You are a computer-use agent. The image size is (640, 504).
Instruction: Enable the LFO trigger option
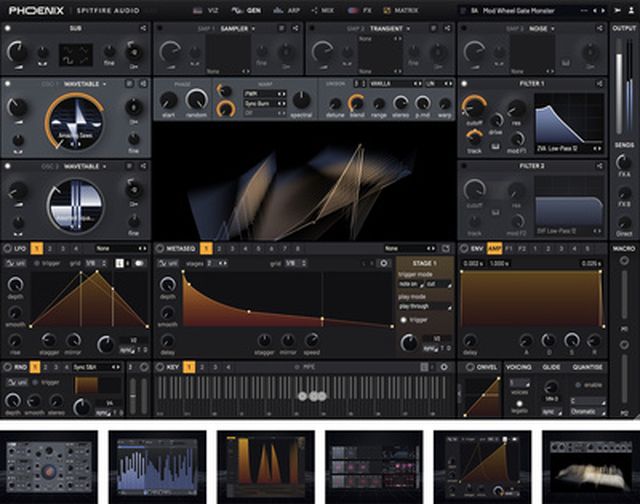click(x=47, y=264)
